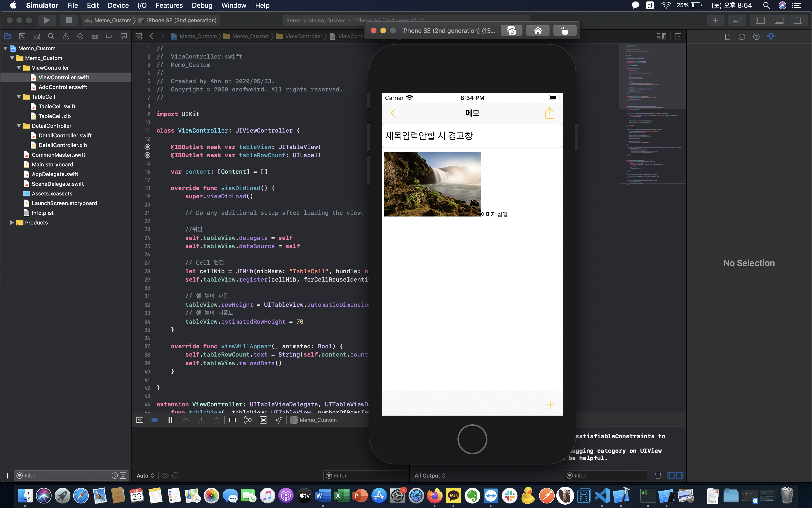Click tableView IBOutlet connection circle
This screenshot has height=508, width=812.
pos(147,147)
